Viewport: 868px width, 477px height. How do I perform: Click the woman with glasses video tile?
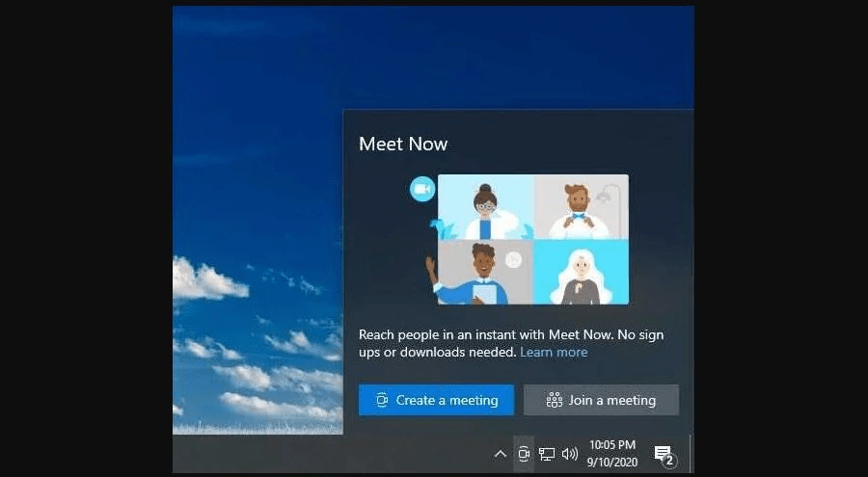(486, 207)
